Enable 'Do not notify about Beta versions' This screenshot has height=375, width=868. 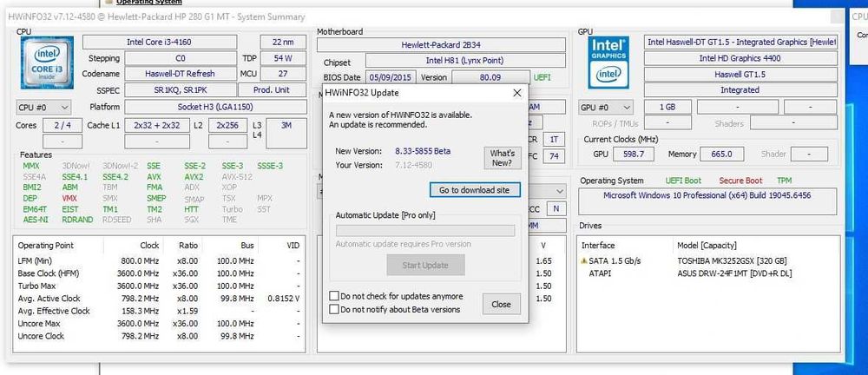pyautogui.click(x=334, y=310)
